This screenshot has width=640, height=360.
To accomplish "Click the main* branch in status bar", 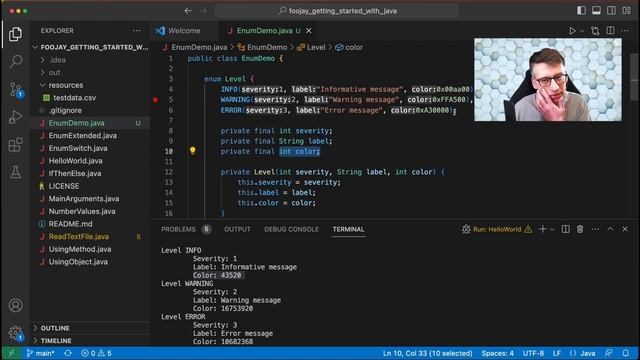I will (40, 353).
